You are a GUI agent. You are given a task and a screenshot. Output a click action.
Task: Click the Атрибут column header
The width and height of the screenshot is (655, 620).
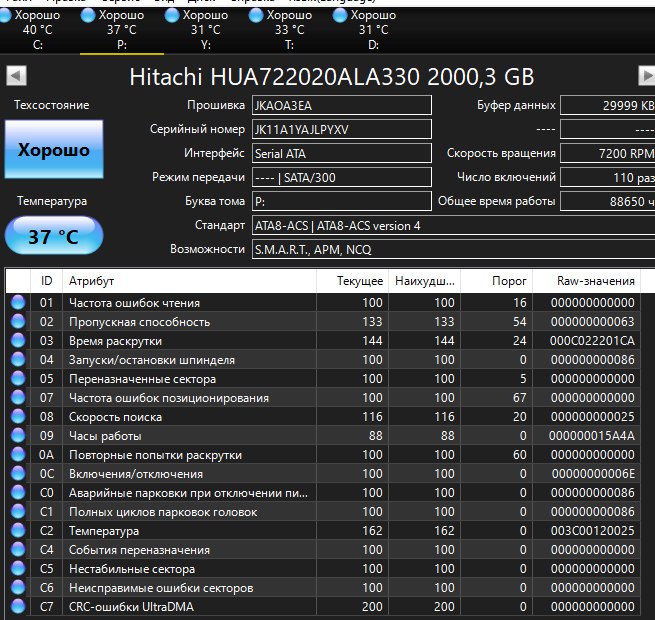[x=189, y=281]
